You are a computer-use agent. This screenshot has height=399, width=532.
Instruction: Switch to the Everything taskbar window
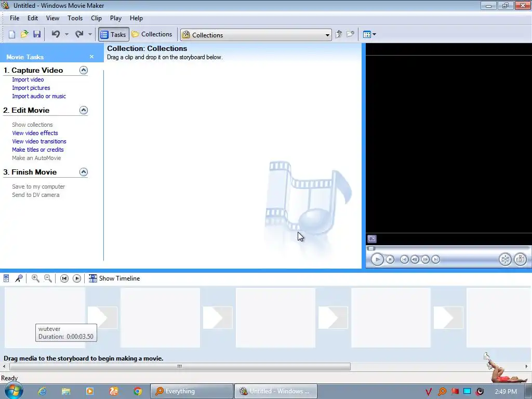(192, 391)
